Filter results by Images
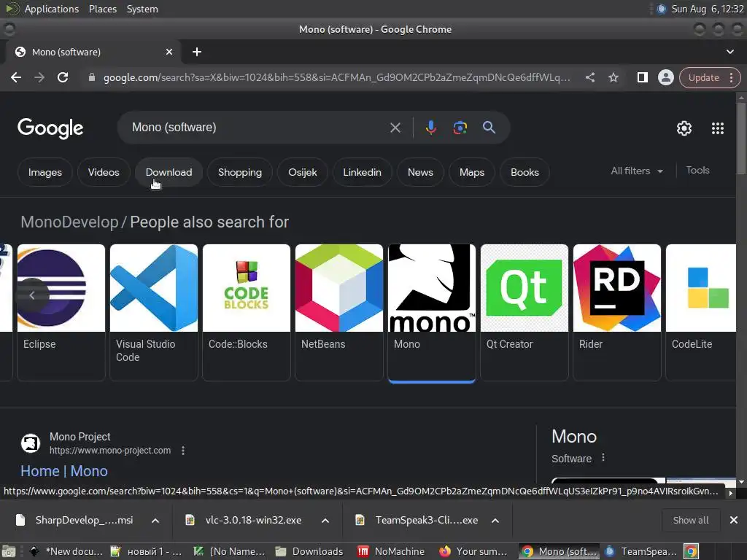The image size is (747, 560). pyautogui.click(x=44, y=172)
